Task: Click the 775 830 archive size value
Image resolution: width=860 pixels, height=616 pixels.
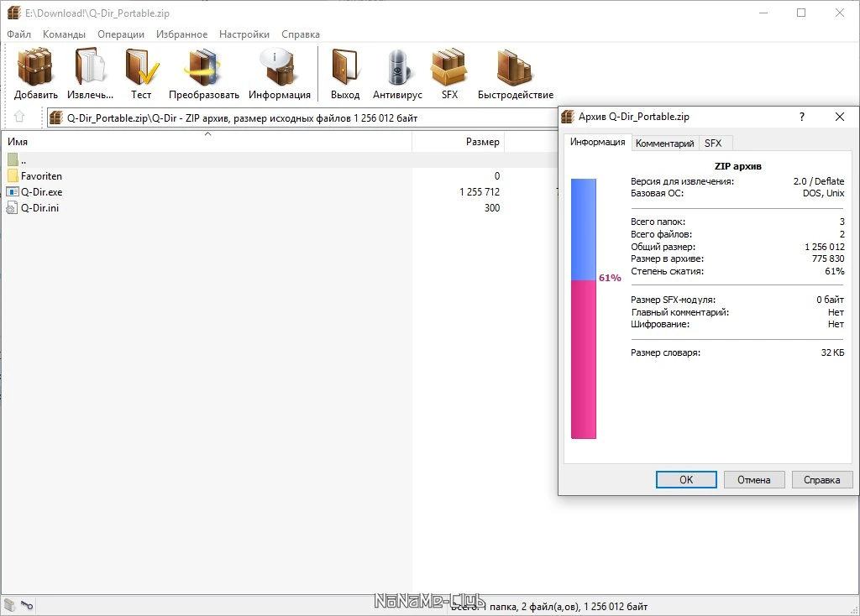Action: pos(828,258)
